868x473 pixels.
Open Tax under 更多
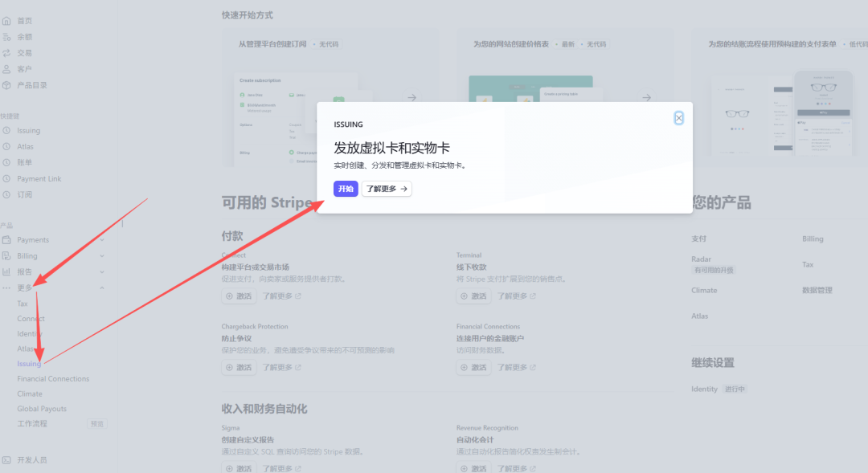pyautogui.click(x=23, y=304)
